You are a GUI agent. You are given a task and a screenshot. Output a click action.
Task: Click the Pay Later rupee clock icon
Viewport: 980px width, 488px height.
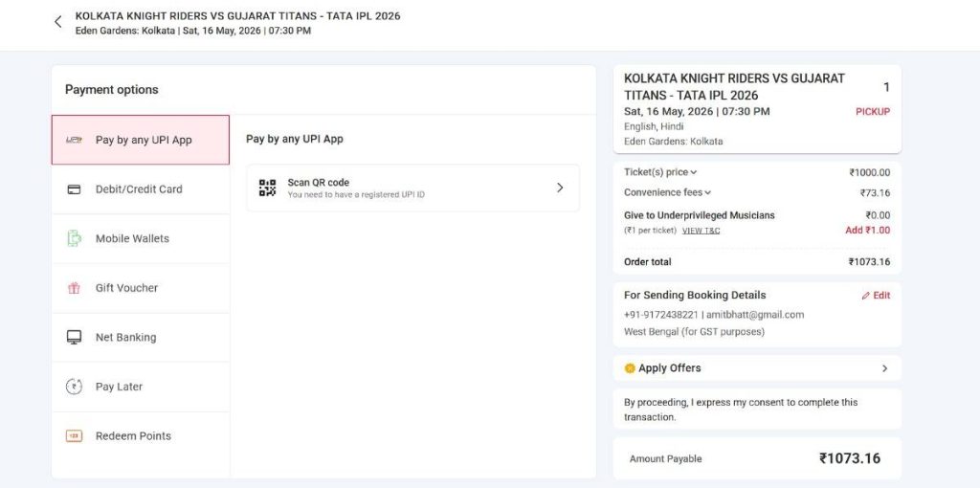[74, 387]
